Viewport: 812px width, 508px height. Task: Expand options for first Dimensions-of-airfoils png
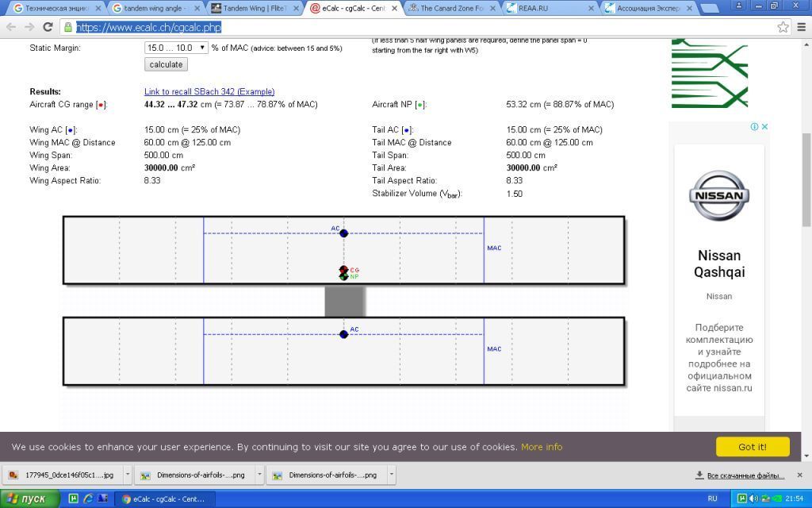(259, 475)
